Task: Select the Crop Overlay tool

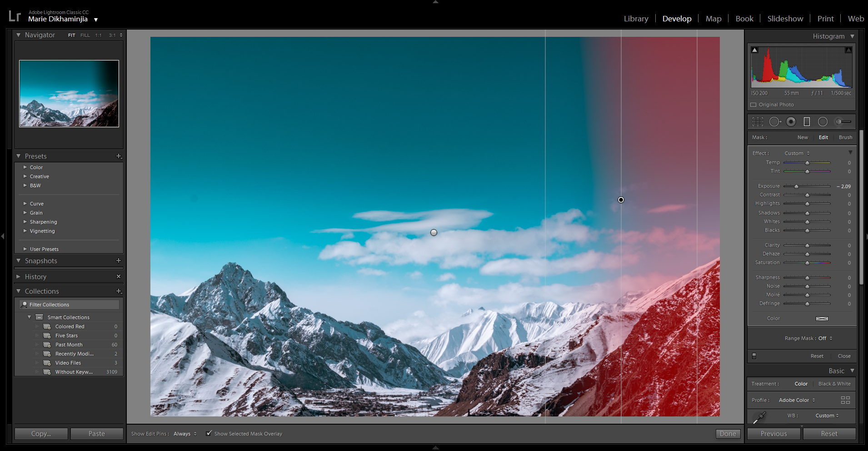Action: click(758, 122)
